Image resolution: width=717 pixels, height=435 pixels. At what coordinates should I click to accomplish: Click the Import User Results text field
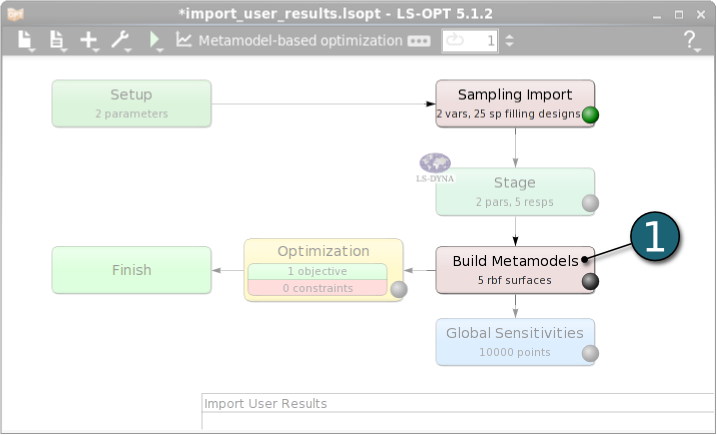coord(459,403)
